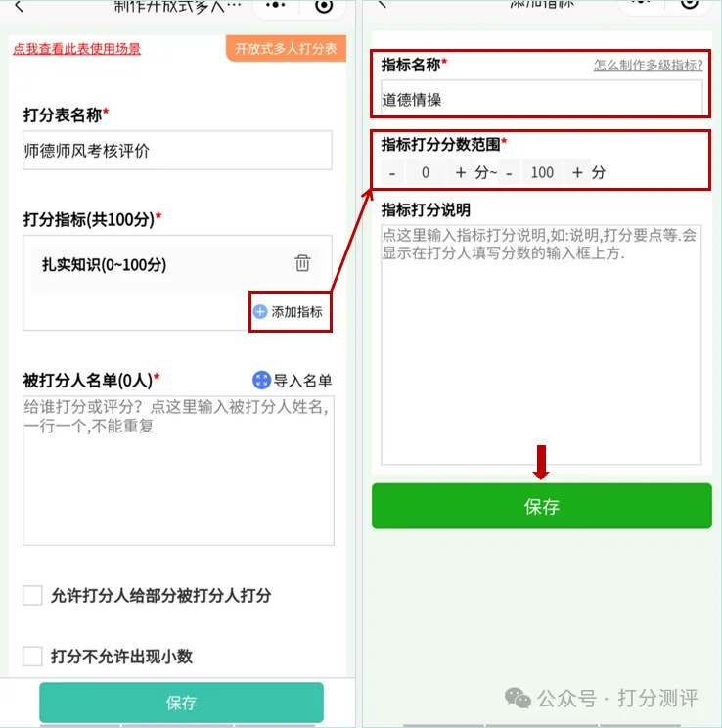Check the 打分不允许出现小数 option

click(x=32, y=656)
